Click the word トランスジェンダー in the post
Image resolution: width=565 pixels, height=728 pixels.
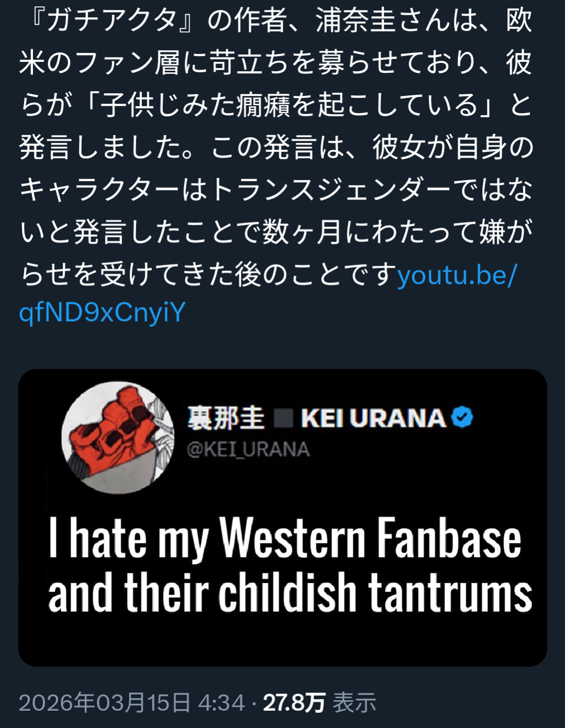click(329, 189)
